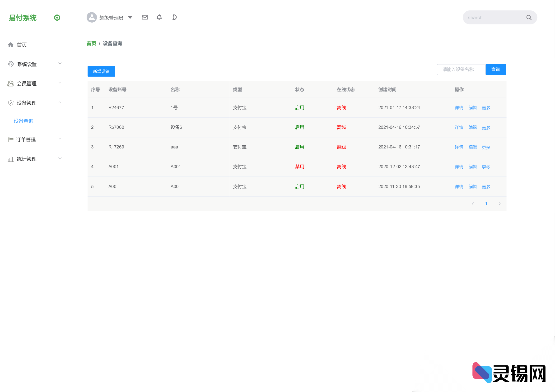
Task: Click the 新增设备 button
Action: pos(101,71)
